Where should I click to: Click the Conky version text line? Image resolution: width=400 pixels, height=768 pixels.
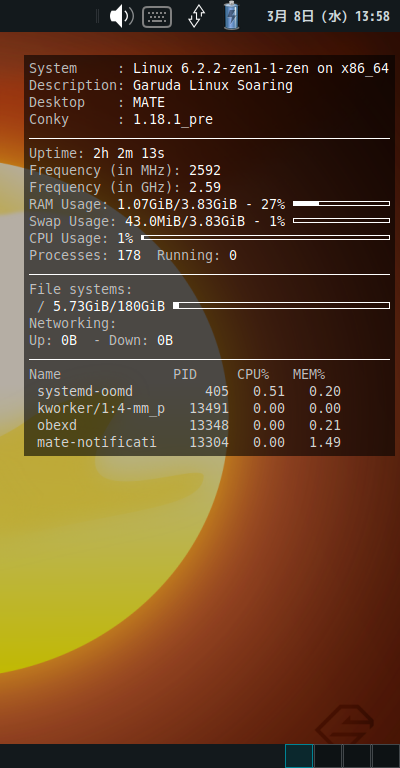[121, 120]
